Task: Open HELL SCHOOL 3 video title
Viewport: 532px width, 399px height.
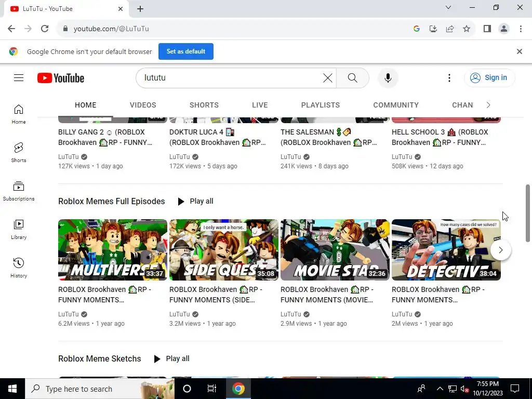Action: tap(440, 137)
